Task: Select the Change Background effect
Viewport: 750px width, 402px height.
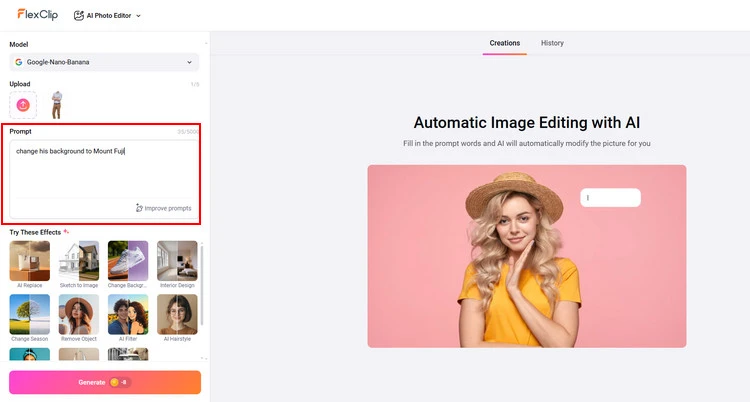Action: click(128, 261)
